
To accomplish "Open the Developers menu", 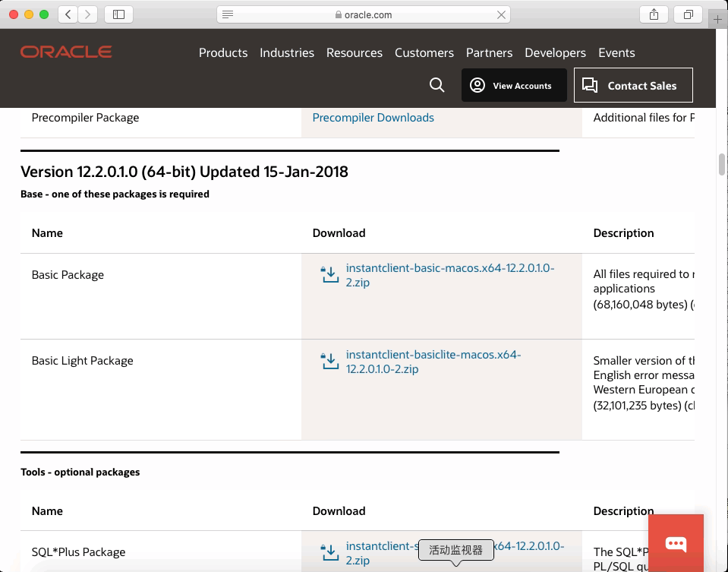I will coord(555,52).
